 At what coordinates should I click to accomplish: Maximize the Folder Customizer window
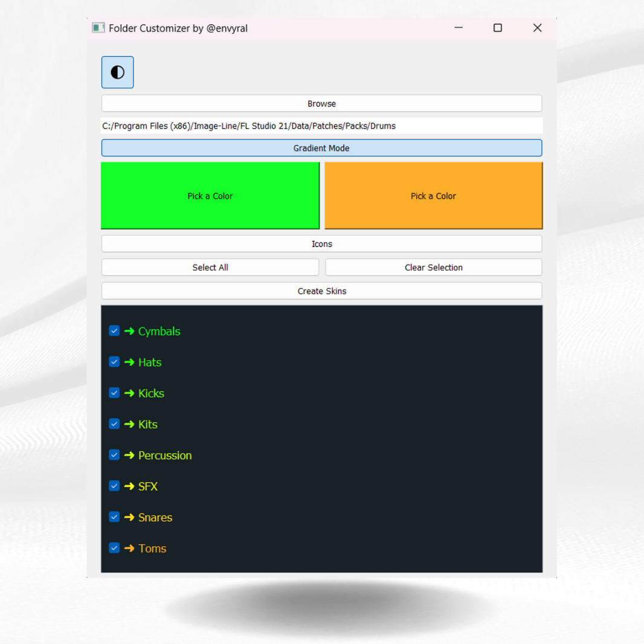[497, 28]
